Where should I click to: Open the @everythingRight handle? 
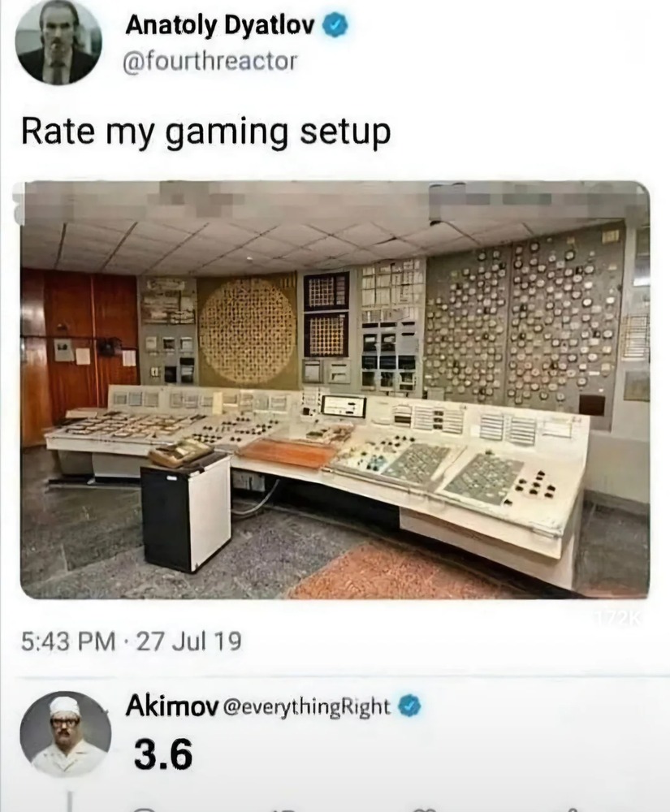tap(306, 706)
